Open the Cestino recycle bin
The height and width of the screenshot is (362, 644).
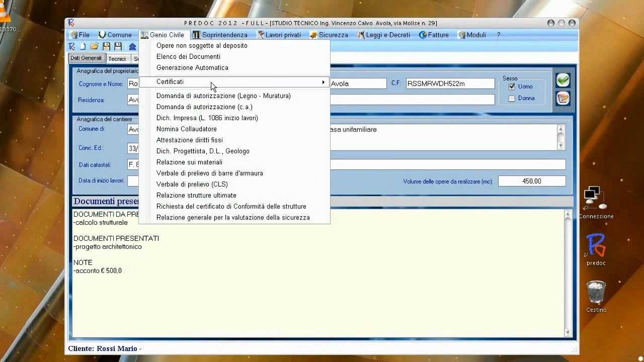click(596, 297)
